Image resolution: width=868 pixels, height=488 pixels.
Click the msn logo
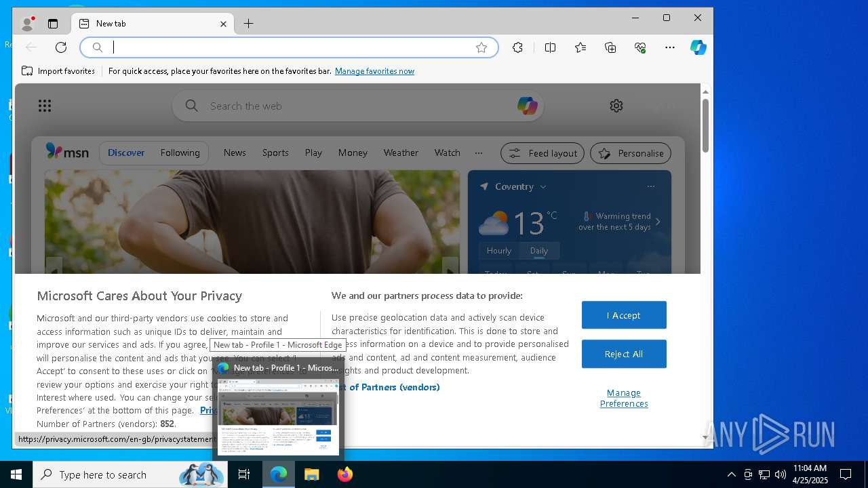click(x=67, y=152)
